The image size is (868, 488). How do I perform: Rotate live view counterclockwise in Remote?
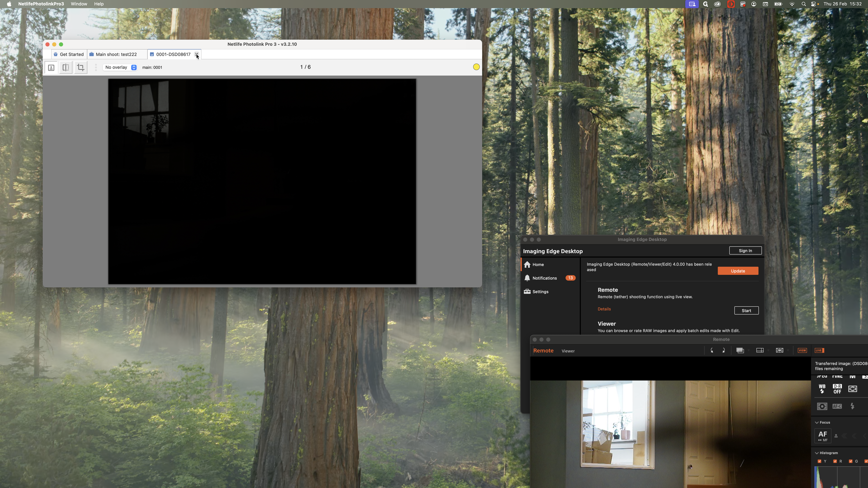point(712,351)
